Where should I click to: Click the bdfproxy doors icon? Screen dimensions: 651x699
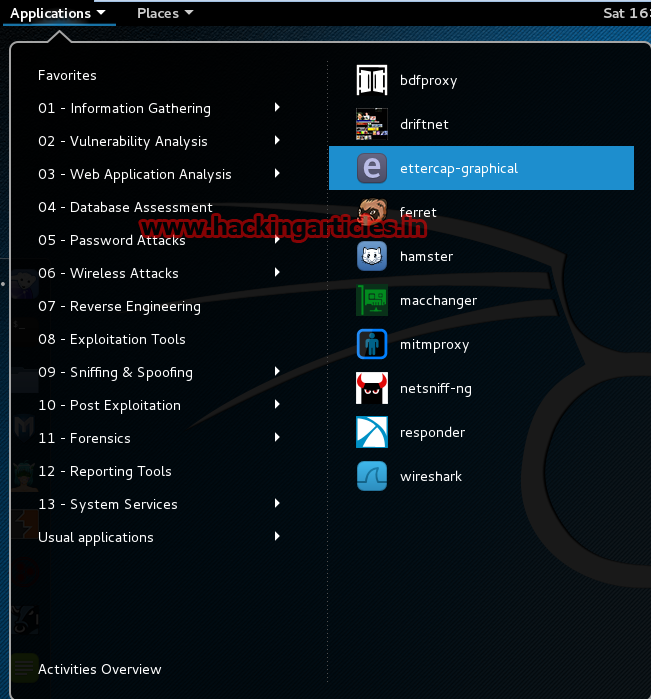pyautogui.click(x=372, y=80)
